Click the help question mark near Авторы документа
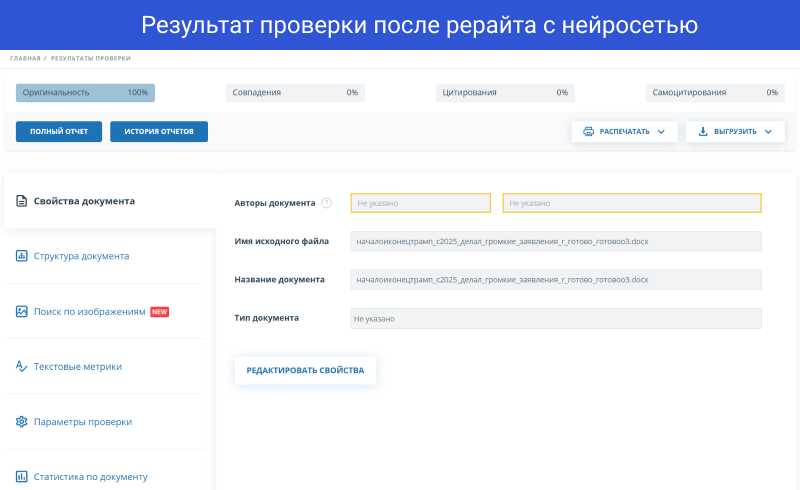Screen dimensions: 800x490 click(327, 203)
